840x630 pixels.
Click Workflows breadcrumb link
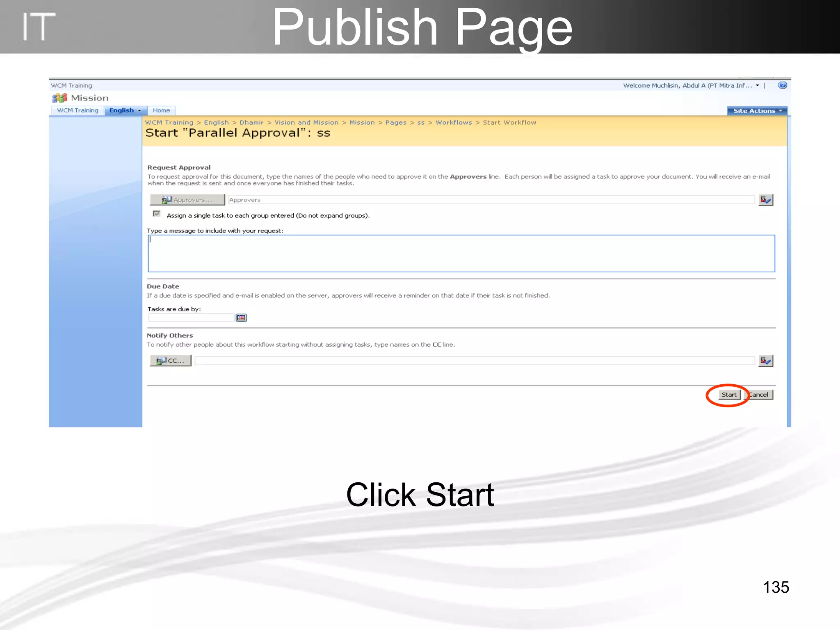454,122
